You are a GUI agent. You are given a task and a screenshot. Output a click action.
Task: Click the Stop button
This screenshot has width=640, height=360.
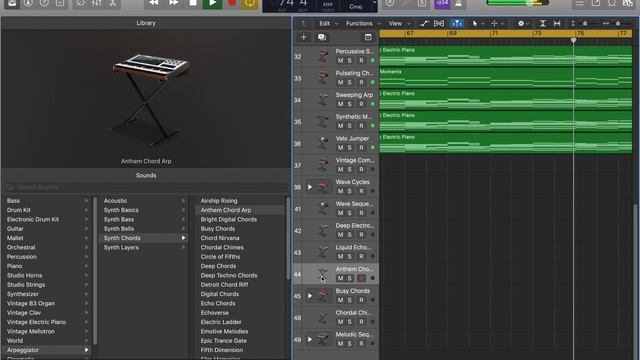[193, 4]
